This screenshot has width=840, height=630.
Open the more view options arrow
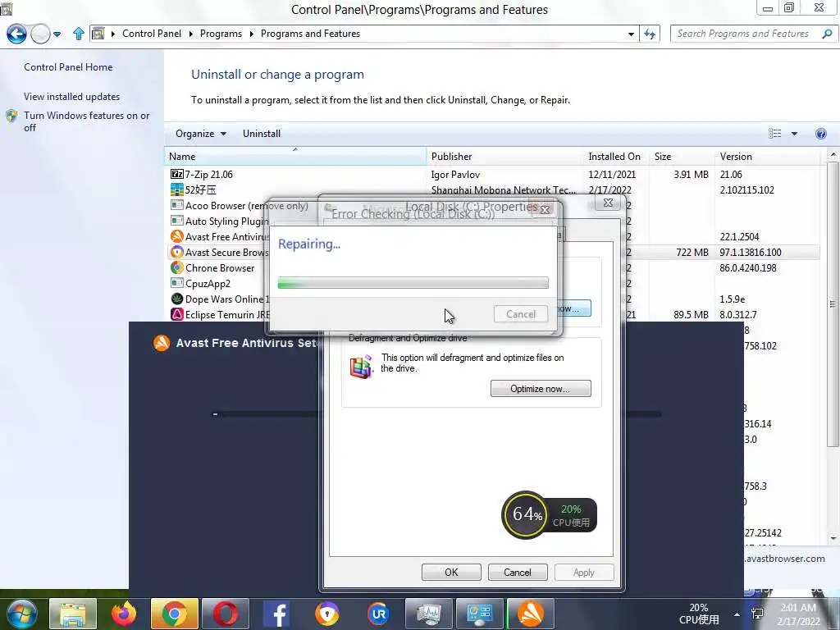(x=794, y=134)
